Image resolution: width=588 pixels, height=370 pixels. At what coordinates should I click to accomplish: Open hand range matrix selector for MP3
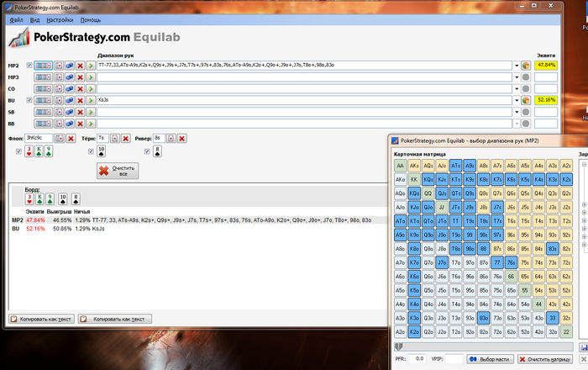(43, 77)
